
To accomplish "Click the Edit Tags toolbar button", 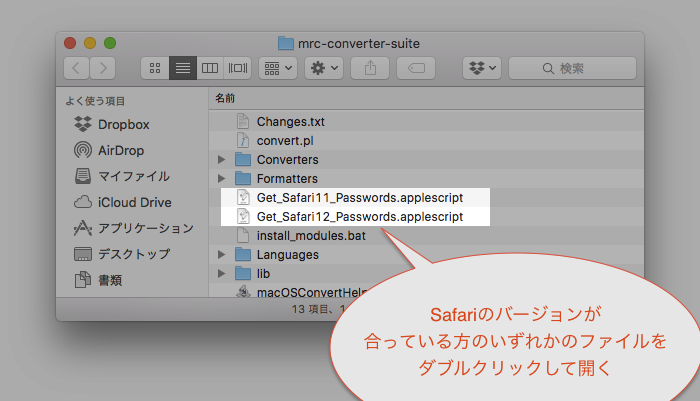I will coord(415,68).
